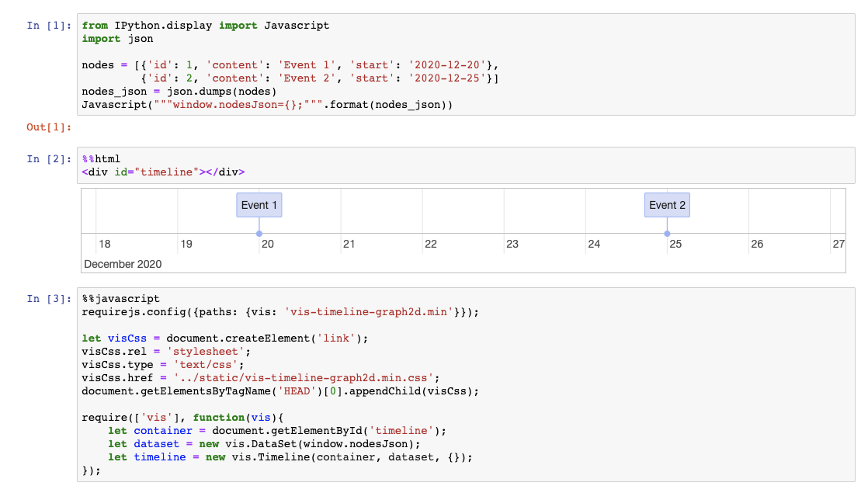Viewport: 868px width, 486px height.
Task: Click the %%html magic line in cell 2
Action: point(100,158)
